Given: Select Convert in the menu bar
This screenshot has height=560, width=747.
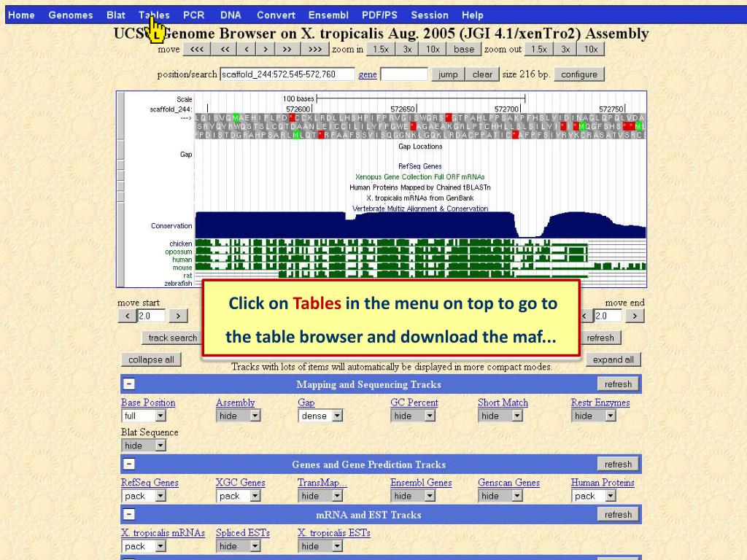Looking at the screenshot, I should (x=276, y=15).
